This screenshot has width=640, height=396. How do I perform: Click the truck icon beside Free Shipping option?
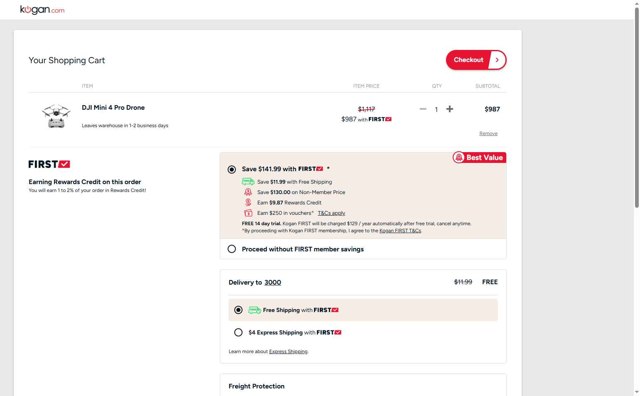(x=254, y=310)
